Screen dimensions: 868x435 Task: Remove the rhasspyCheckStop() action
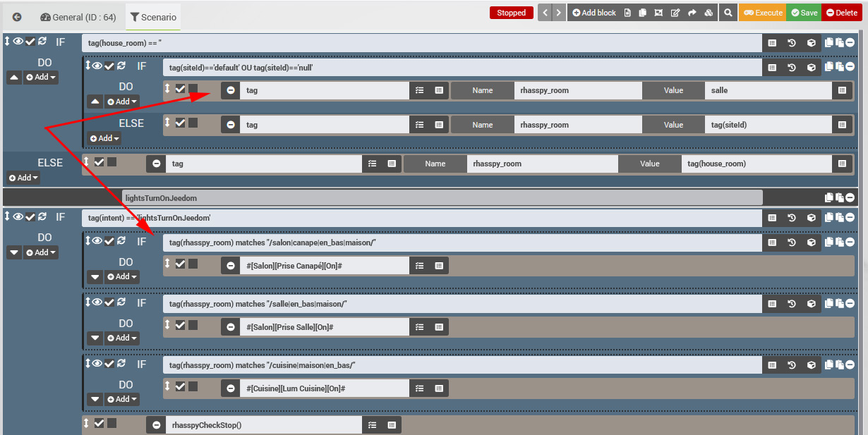(156, 425)
